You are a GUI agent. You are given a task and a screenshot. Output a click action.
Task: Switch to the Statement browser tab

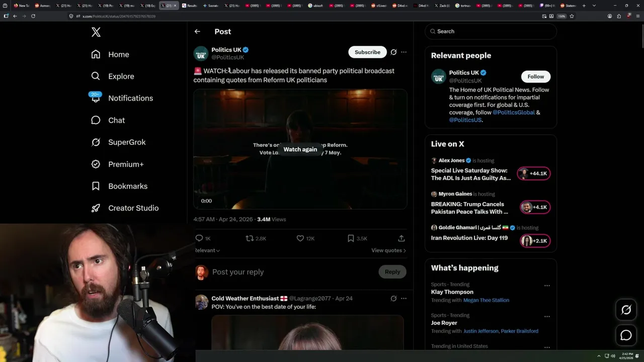click(568, 6)
